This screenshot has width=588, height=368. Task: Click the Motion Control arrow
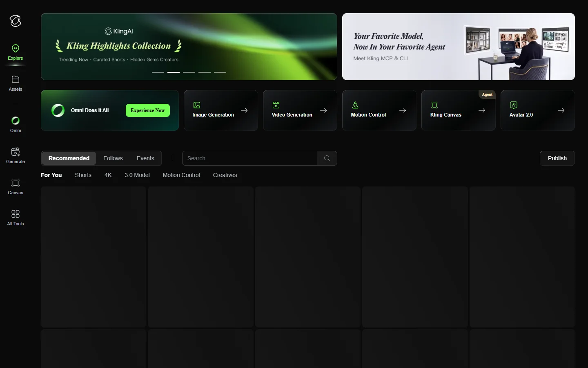tap(403, 110)
